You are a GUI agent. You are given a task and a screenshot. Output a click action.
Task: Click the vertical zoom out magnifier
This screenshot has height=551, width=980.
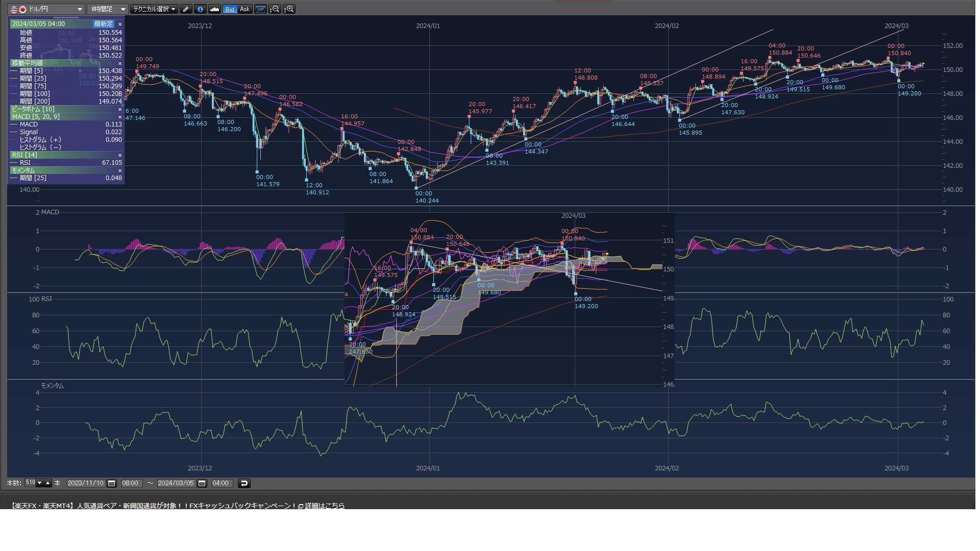click(275, 9)
